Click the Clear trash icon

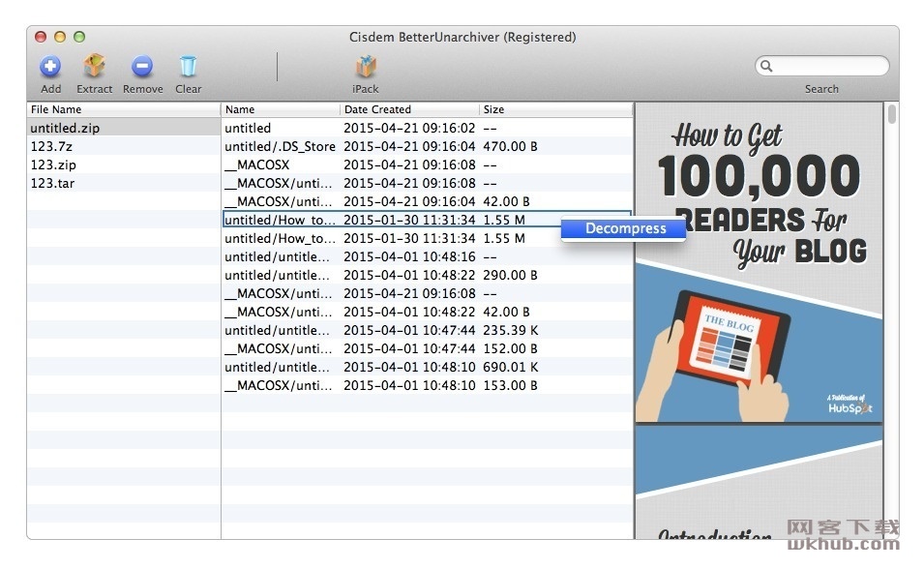point(188,66)
